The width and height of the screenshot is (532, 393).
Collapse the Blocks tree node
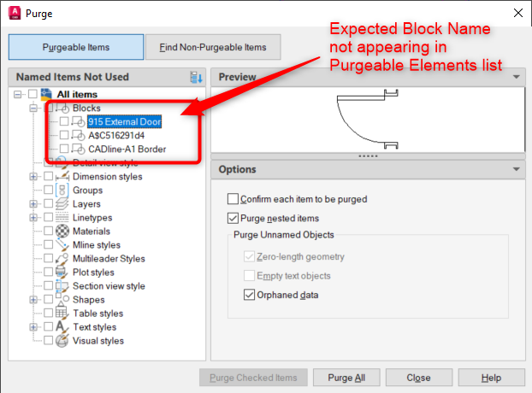pos(33,109)
